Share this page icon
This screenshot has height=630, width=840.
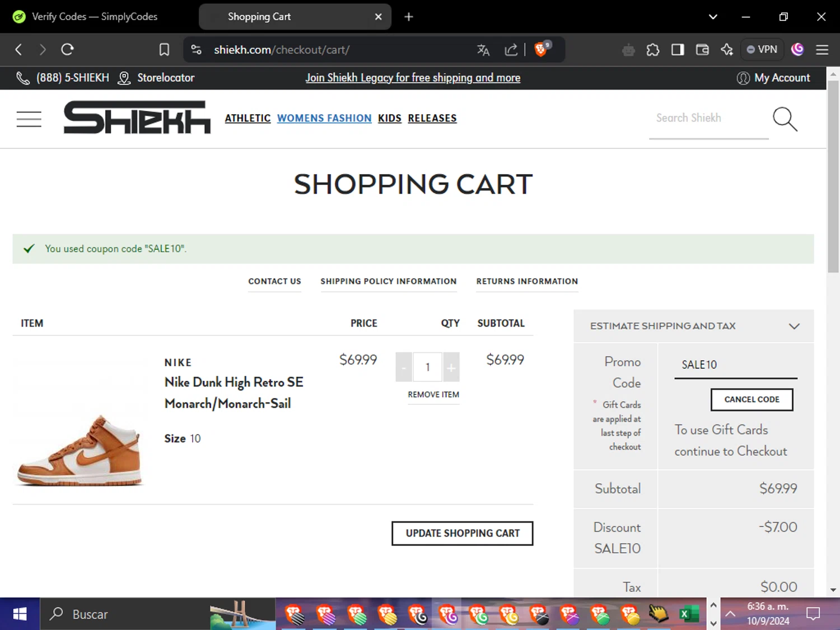point(511,50)
